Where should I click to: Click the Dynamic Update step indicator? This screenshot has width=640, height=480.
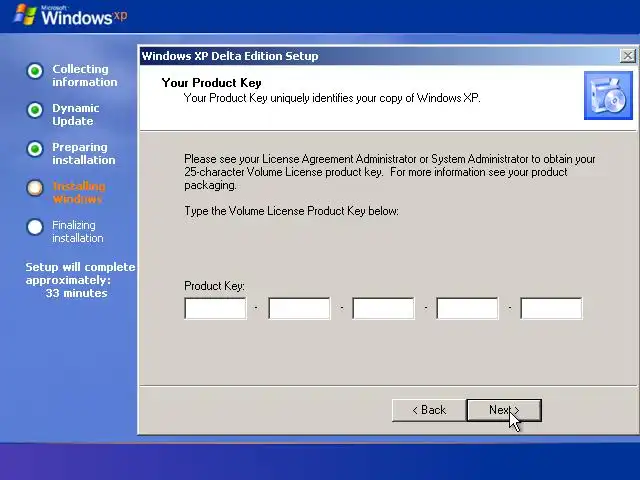click(35, 110)
